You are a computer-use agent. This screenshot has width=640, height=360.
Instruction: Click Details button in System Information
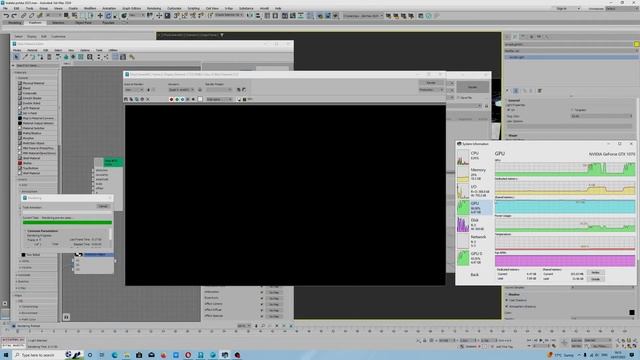click(595, 279)
